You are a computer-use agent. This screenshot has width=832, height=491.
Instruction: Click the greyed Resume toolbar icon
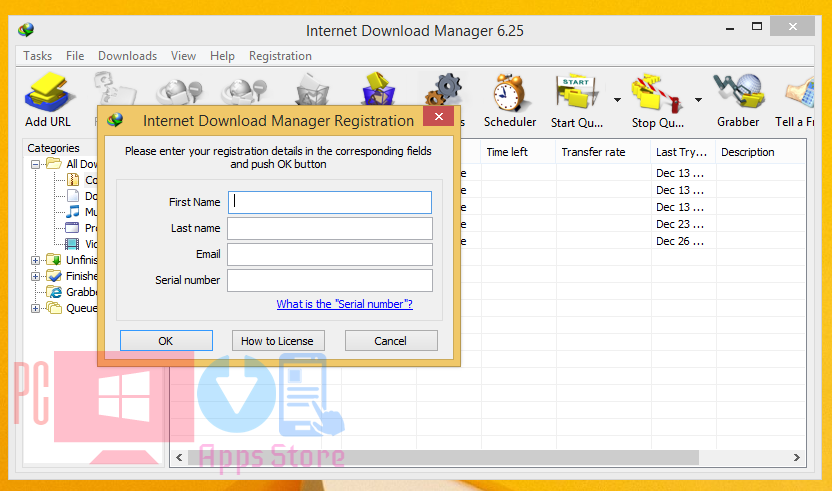[x=115, y=88]
